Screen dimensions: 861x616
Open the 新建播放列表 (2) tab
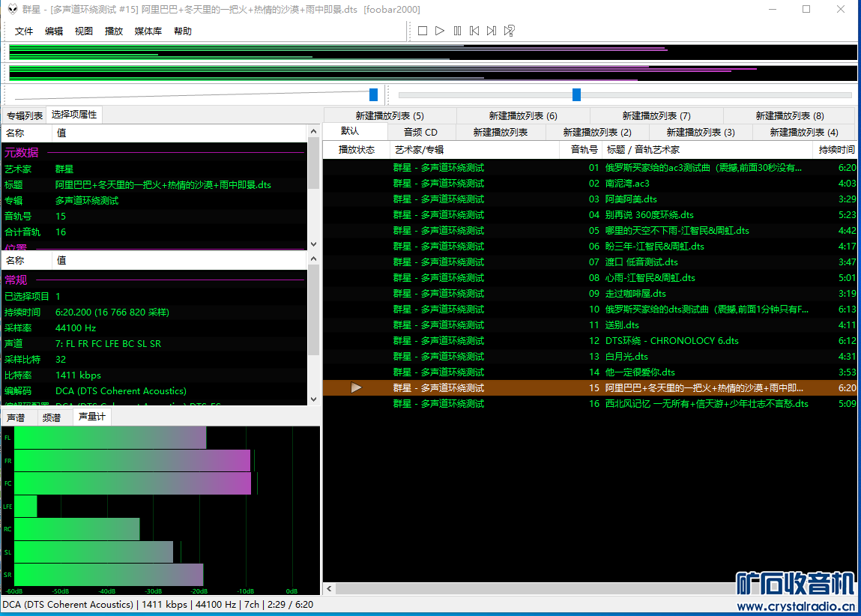(597, 133)
